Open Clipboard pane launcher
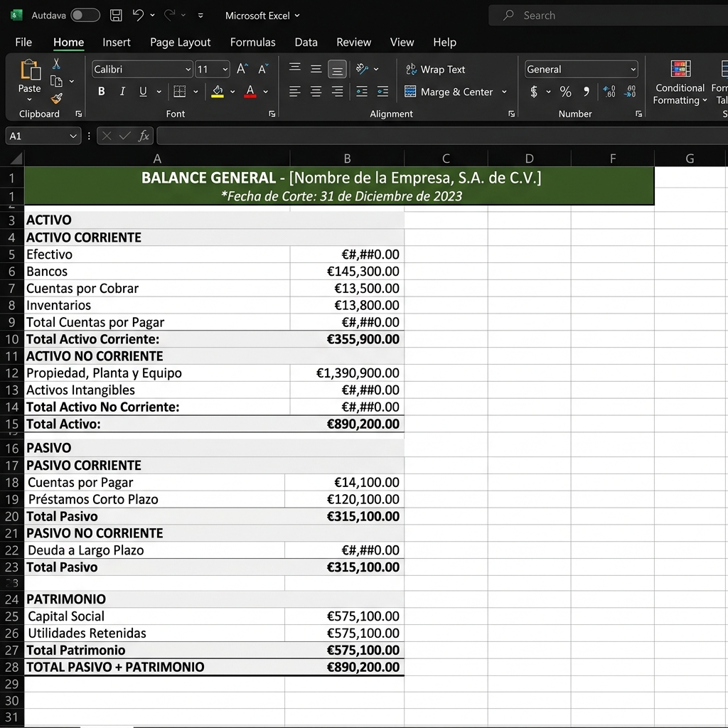 [78, 114]
